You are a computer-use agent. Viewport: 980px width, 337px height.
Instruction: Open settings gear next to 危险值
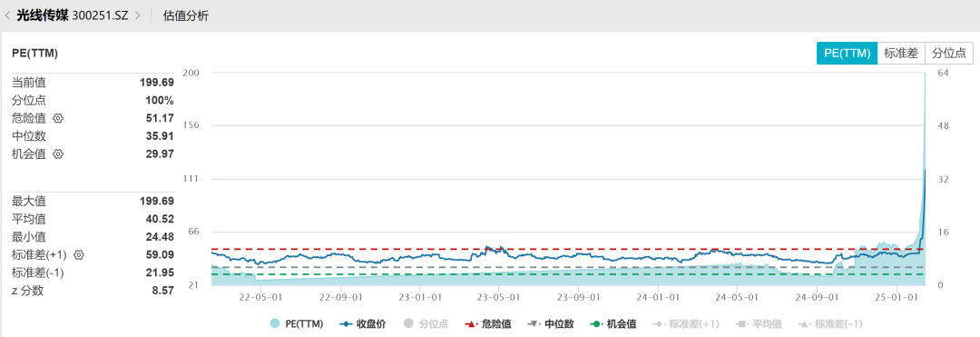point(58,118)
